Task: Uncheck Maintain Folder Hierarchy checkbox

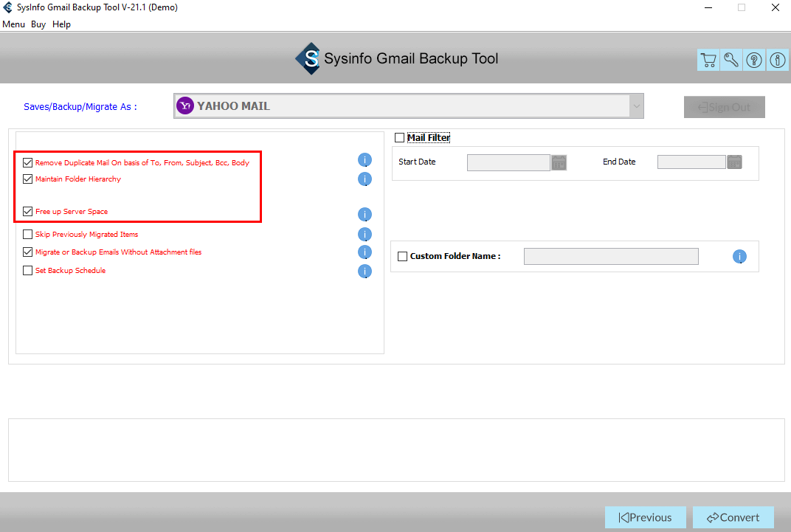Action: pos(28,179)
